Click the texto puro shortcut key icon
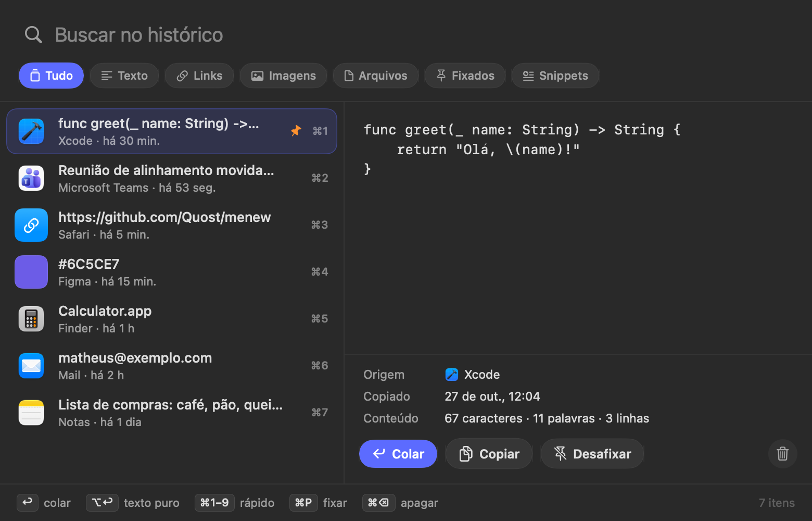The image size is (812, 521). pos(102,503)
